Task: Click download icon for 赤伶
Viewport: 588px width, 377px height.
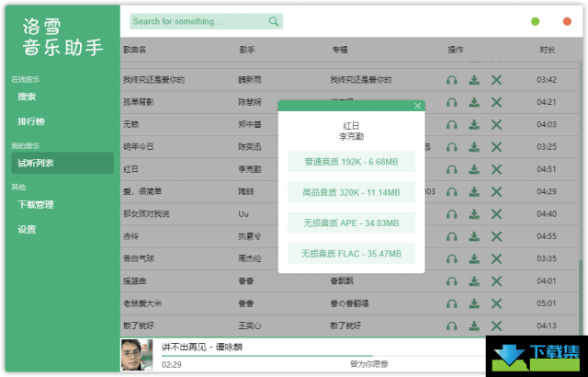Action: (x=474, y=236)
